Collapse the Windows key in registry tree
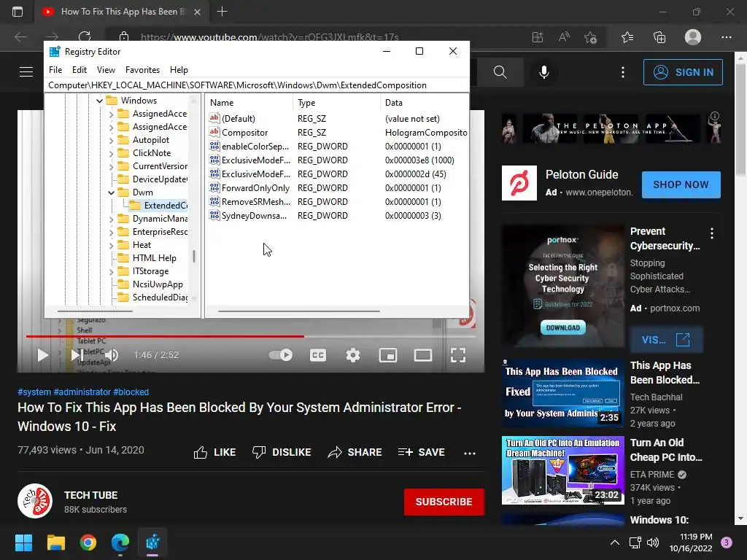This screenshot has height=560, width=747. (99, 101)
